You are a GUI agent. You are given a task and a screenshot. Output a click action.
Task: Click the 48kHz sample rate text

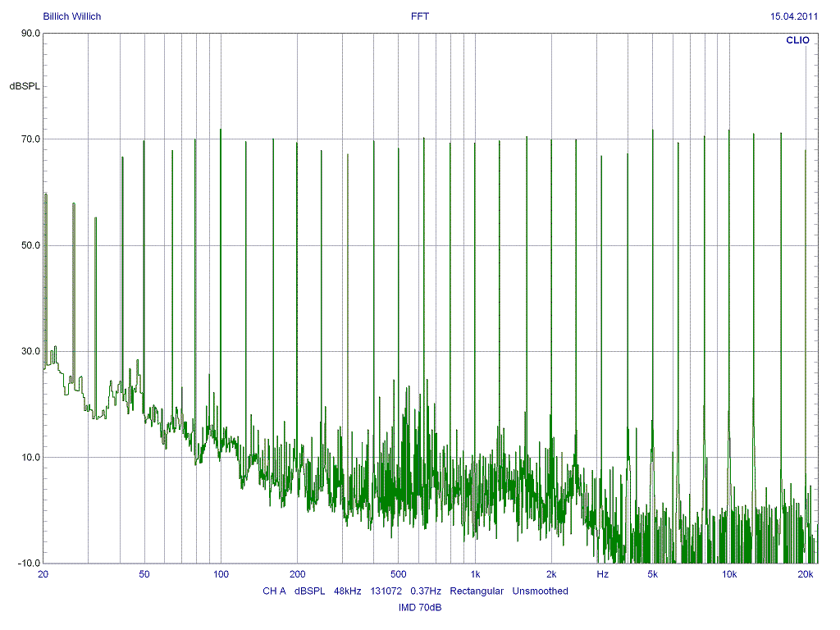click(347, 591)
